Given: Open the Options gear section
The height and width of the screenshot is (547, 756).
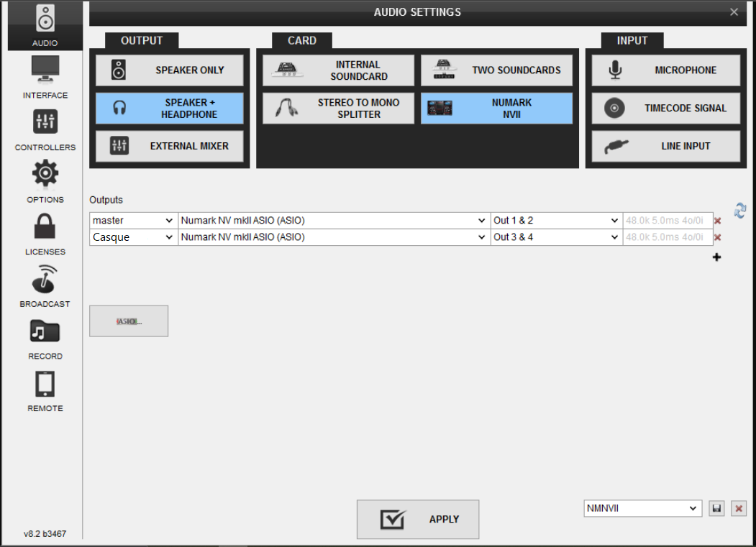Looking at the screenshot, I should pyautogui.click(x=45, y=182).
